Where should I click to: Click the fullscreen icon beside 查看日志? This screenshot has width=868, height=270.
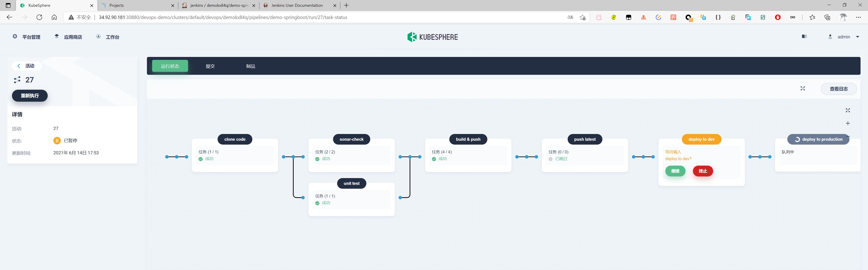[803, 89]
